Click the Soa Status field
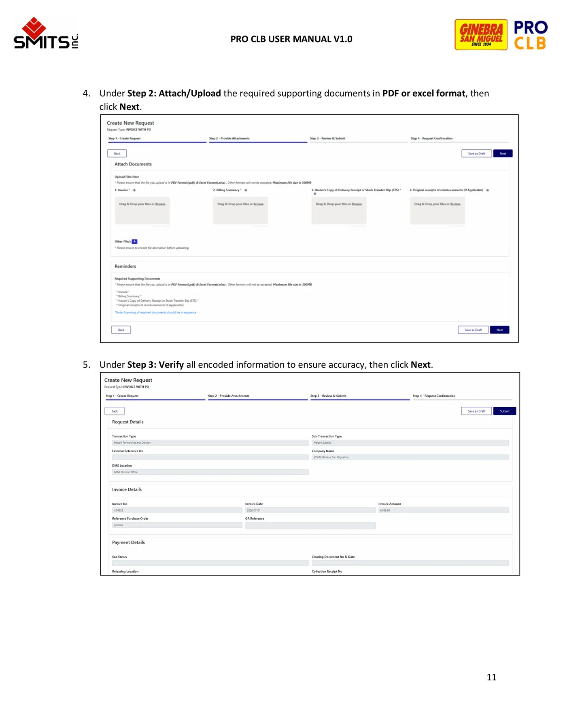Screen dimensions: 563x728 pyautogui.click(x=210, y=563)
